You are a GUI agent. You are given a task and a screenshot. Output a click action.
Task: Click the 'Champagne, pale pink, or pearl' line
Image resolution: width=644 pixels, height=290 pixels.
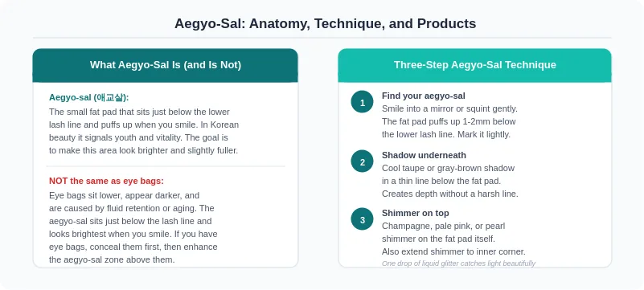[444, 226]
